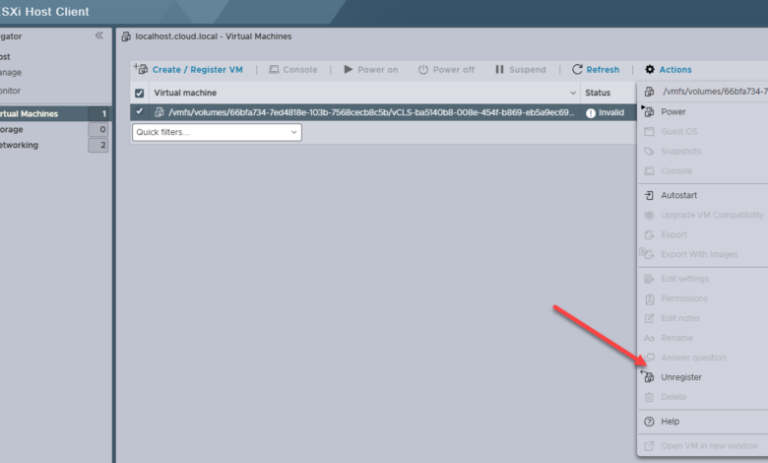Click the Networking count badge 2
This screenshot has height=463, width=768.
98,145
